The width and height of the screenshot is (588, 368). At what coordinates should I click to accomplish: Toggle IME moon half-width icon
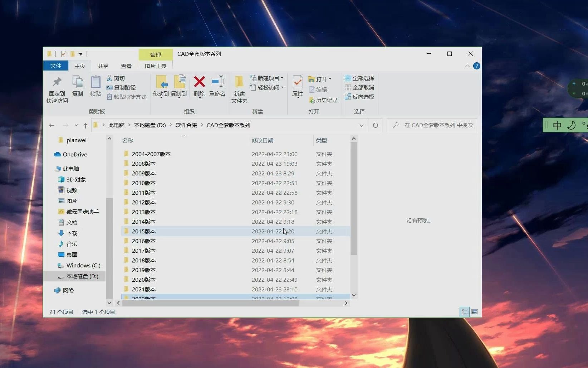(572, 125)
